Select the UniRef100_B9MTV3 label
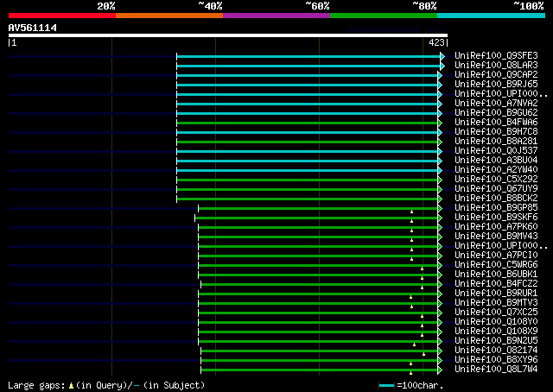553x392 pixels. click(x=496, y=303)
